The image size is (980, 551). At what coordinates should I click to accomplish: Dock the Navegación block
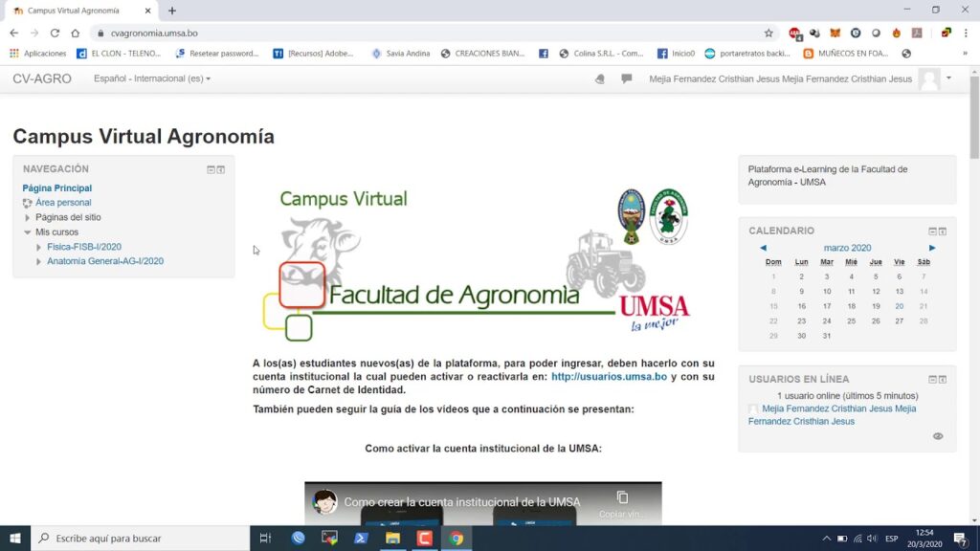221,169
